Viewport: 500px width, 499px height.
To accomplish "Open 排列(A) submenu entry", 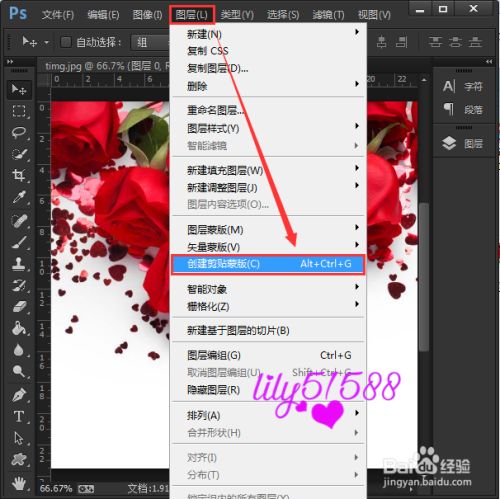I will click(267, 415).
